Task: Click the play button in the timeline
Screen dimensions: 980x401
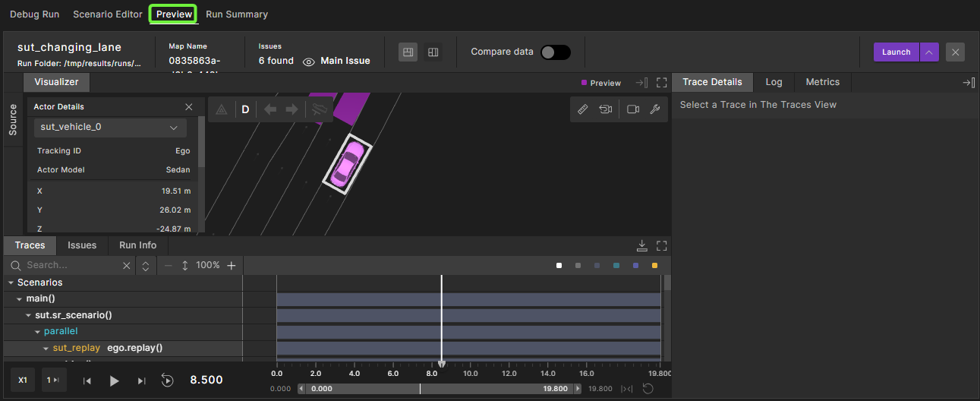Action: click(115, 380)
